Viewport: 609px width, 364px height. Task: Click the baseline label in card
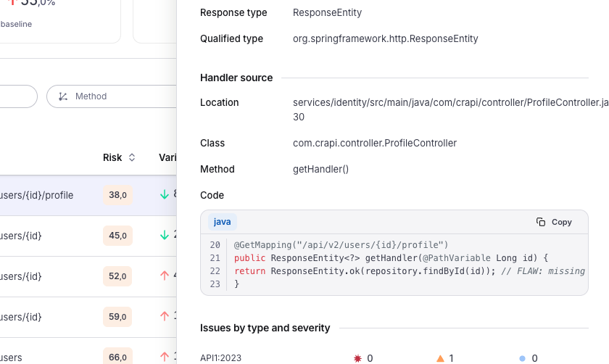point(16,24)
